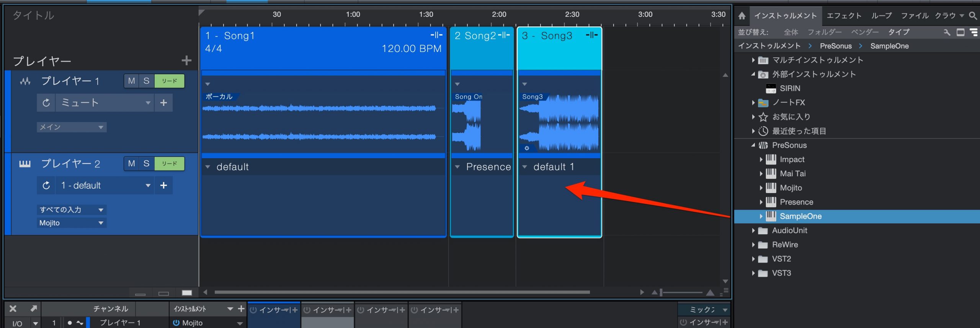Add a patch to Player 2 with plus
The width and height of the screenshot is (980, 328).
(163, 185)
